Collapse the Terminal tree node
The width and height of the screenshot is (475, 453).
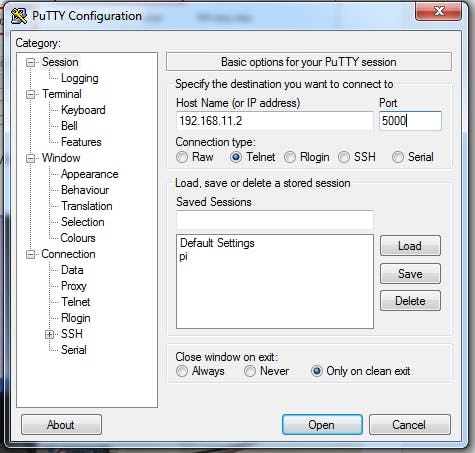coord(30,94)
